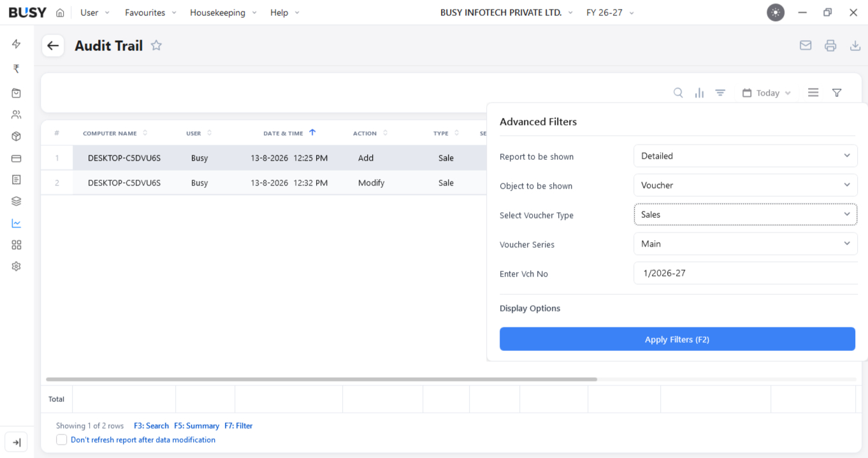Open the document list sidebar icon

(17, 180)
